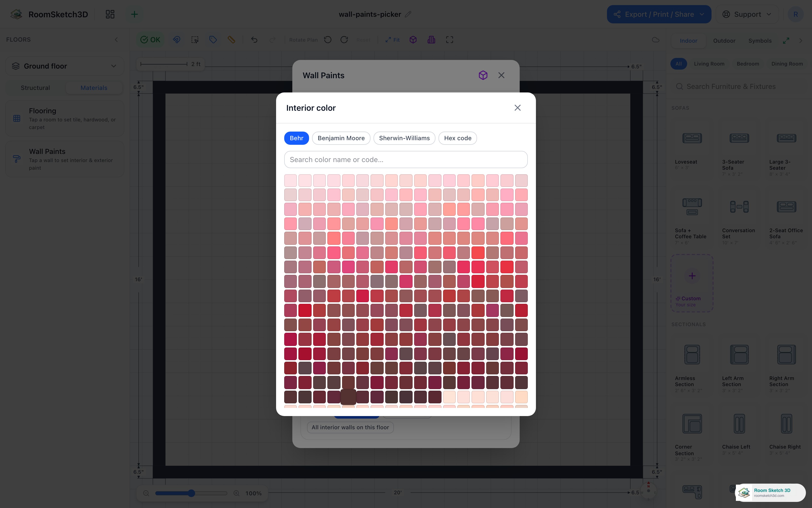Collapse right panel with chevron
812x508 pixels.
(x=801, y=41)
